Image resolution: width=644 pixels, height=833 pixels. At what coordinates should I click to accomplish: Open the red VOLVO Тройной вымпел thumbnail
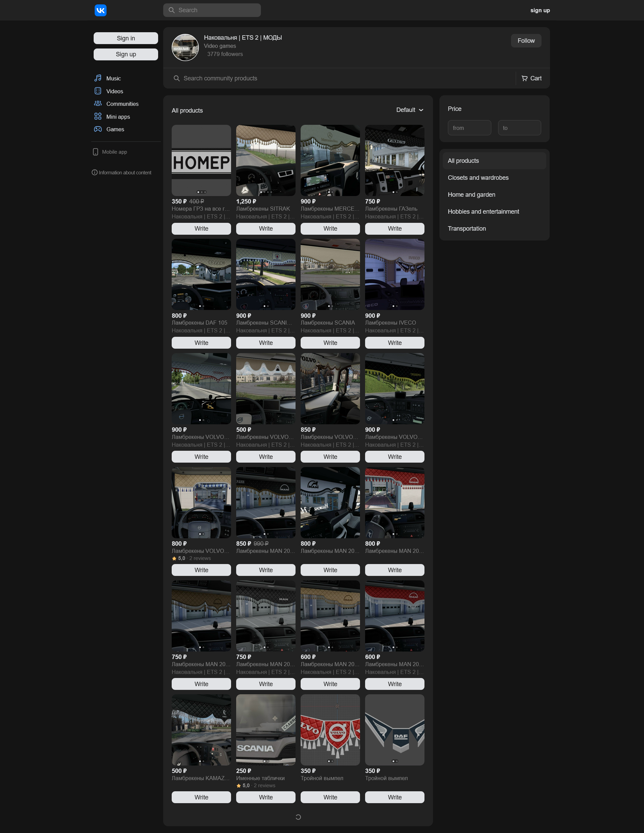[x=330, y=730]
